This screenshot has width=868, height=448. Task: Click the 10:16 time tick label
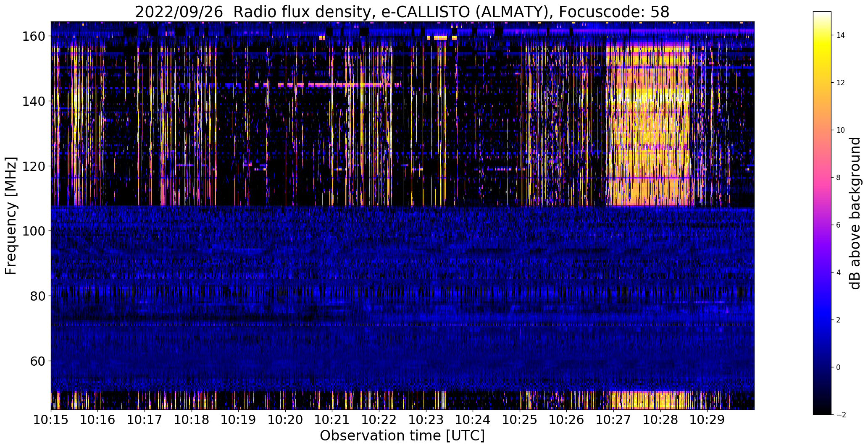point(98,419)
